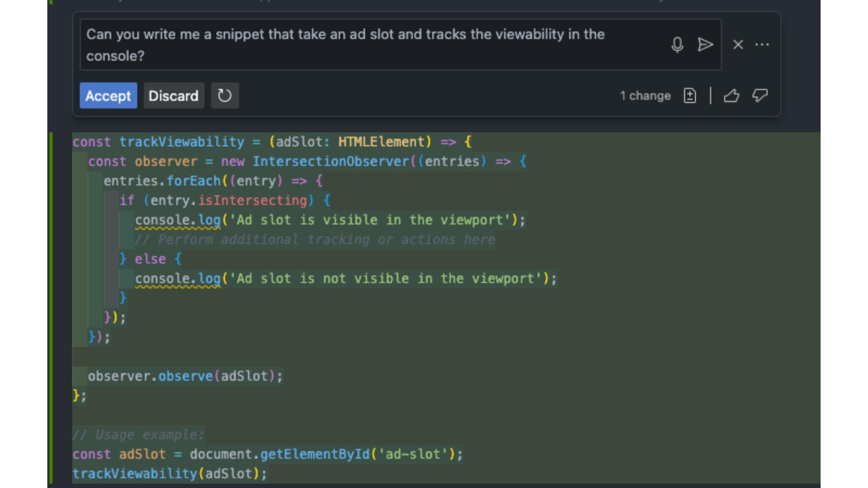Open the more actions ellipsis menu
The height and width of the screenshot is (488, 868).
pos(762,44)
